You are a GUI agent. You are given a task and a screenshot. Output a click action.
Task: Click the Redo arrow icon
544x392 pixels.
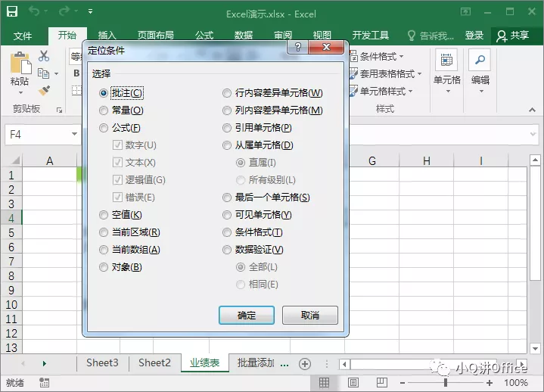[64, 11]
